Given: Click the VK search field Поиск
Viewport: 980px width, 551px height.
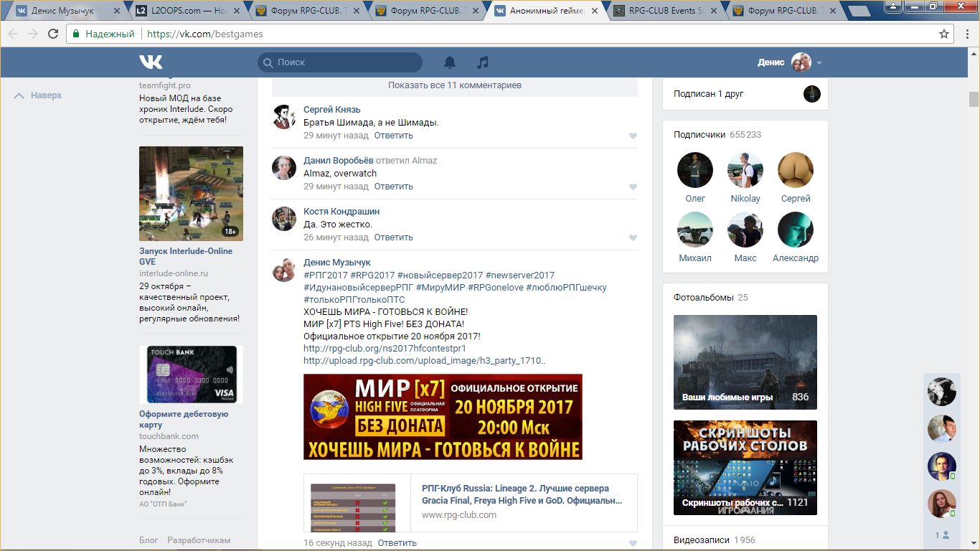Looking at the screenshot, I should click(340, 62).
